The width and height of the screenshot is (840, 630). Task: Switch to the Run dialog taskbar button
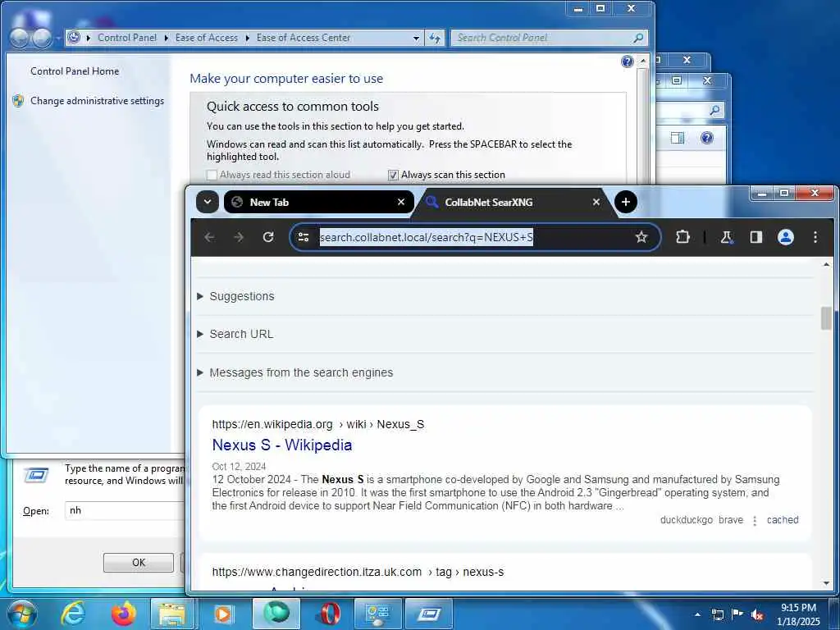(x=429, y=614)
